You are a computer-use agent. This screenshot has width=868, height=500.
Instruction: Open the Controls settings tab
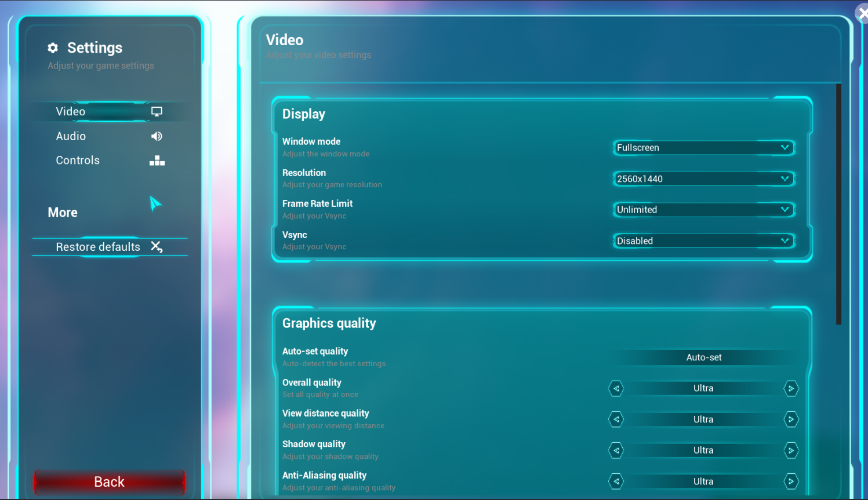(78, 160)
